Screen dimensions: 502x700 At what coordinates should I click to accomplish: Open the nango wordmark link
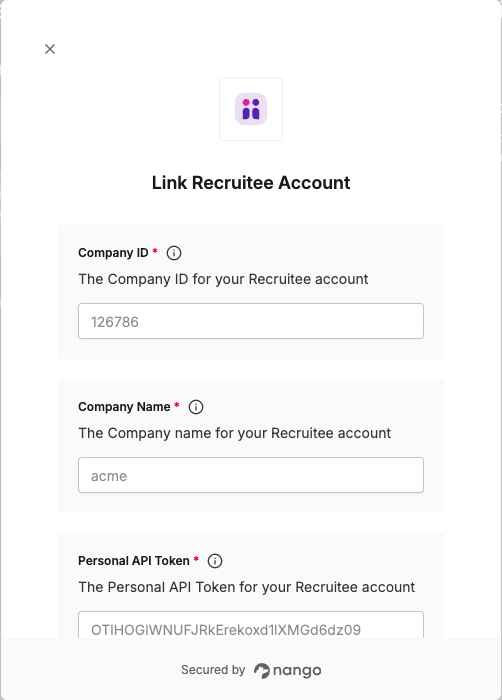tap(297, 671)
